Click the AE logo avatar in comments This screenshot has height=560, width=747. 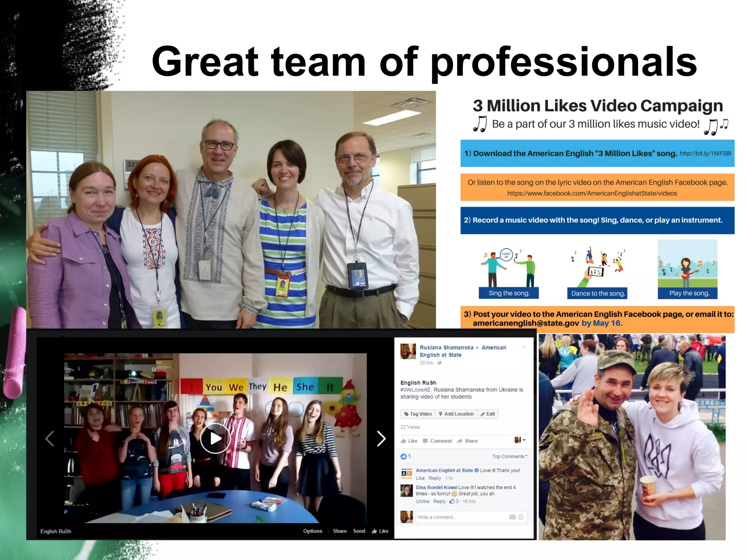406,473
